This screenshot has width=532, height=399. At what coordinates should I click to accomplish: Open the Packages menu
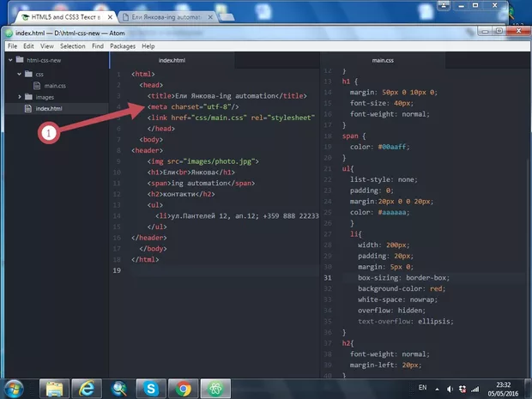[x=123, y=45]
